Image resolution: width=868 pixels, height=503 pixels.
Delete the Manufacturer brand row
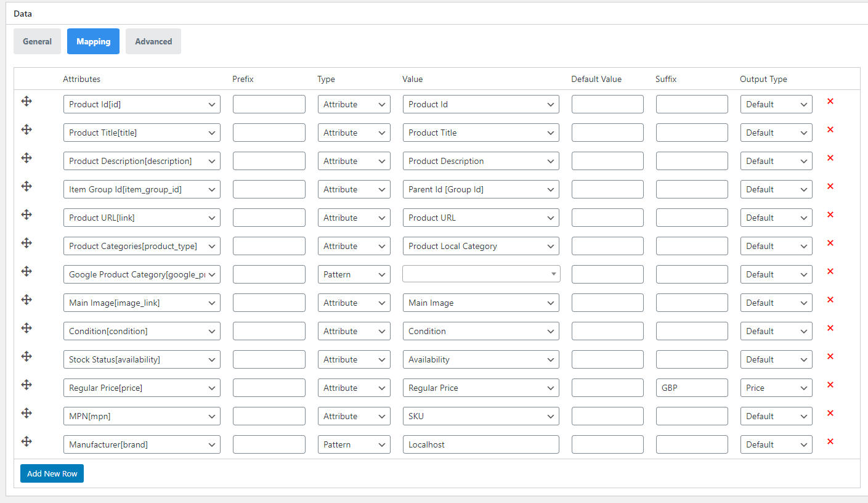coord(830,441)
